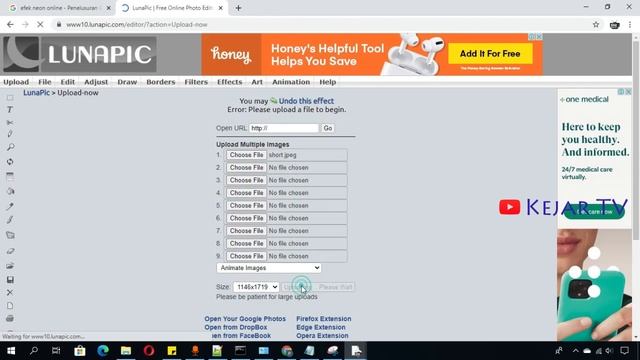Click the X close-image tool icon
The width and height of the screenshot is (640, 360).
[10, 293]
